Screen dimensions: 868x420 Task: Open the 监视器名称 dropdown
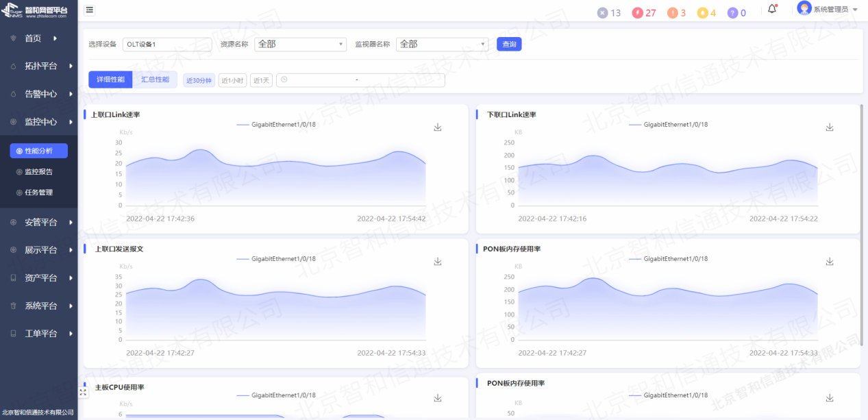tap(442, 44)
